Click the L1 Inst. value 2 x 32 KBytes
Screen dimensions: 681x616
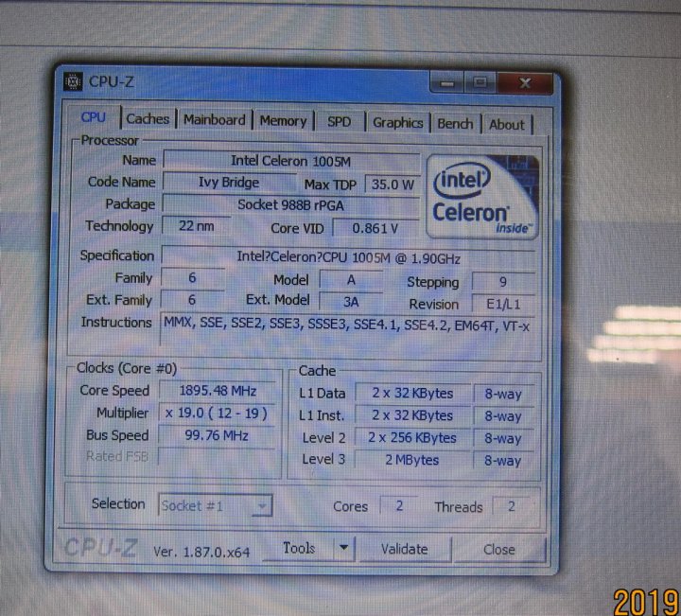tap(412, 415)
